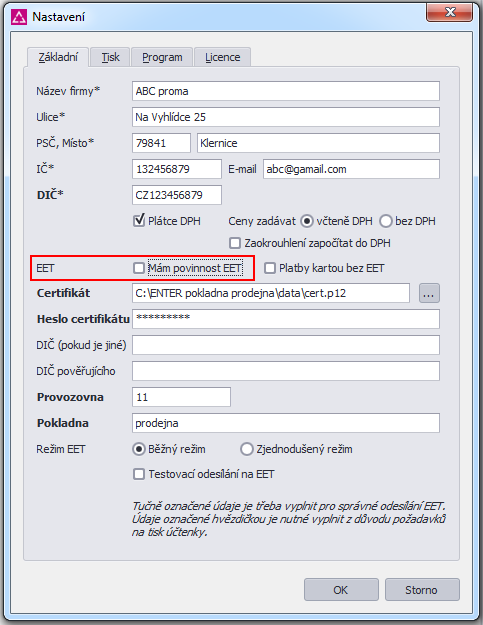Screen dimensions: 483x625
Task: Close the Nastavení dialog window
Action: click(x=450, y=12)
